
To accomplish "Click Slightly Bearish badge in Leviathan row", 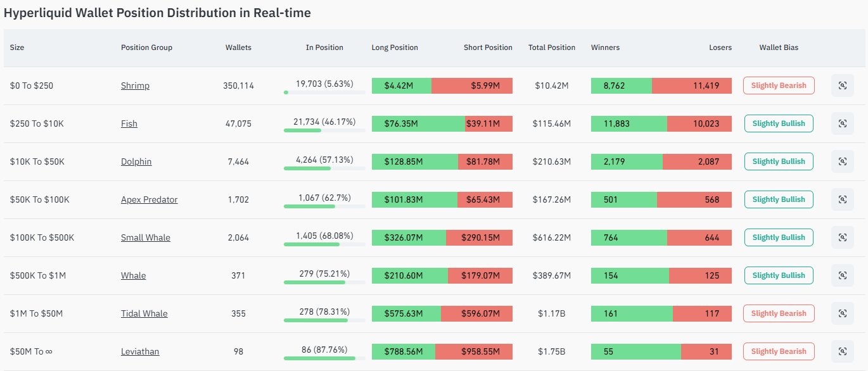I will tap(779, 351).
